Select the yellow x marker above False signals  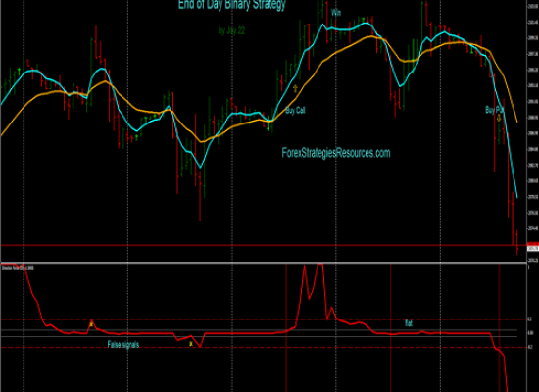(x=91, y=323)
